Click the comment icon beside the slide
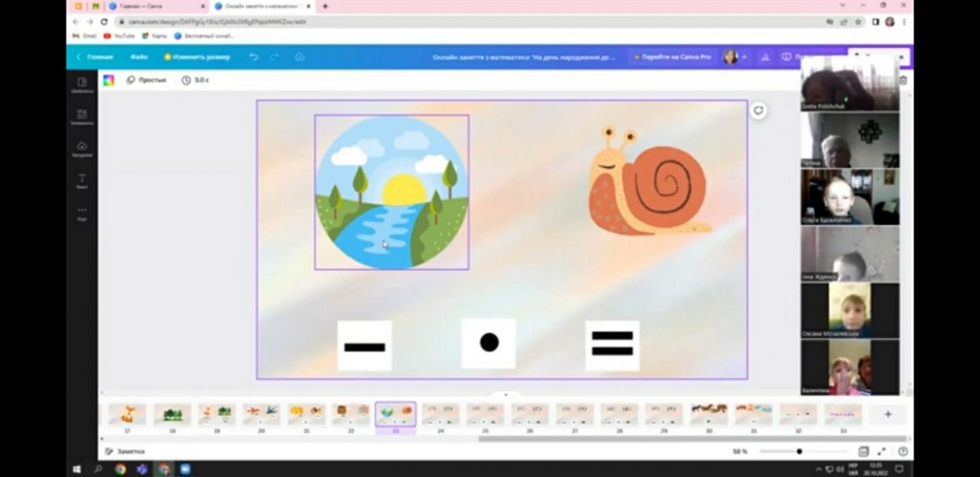Image resolution: width=980 pixels, height=477 pixels. tap(758, 111)
